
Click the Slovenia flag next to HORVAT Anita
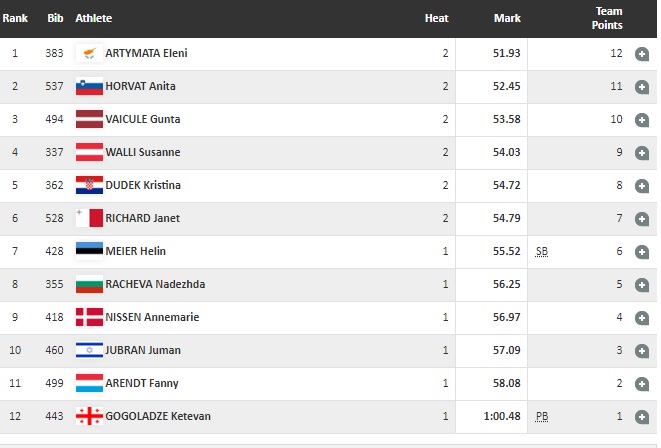pos(90,87)
